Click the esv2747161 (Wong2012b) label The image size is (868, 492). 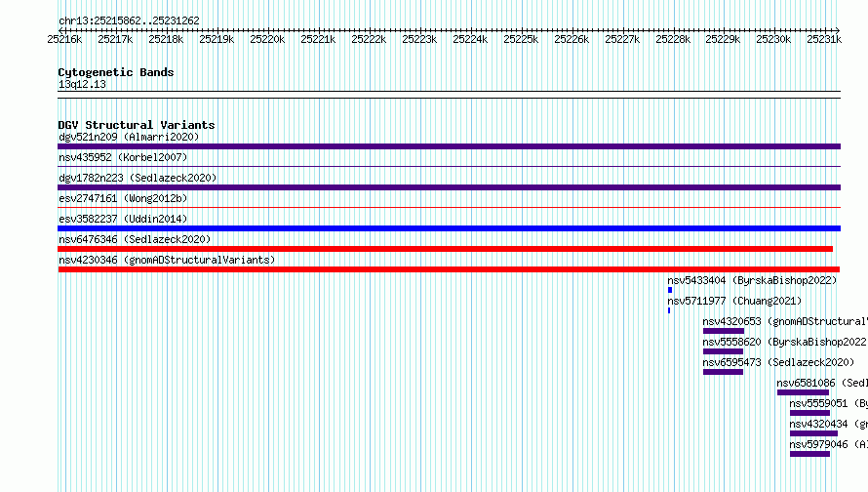(x=123, y=198)
